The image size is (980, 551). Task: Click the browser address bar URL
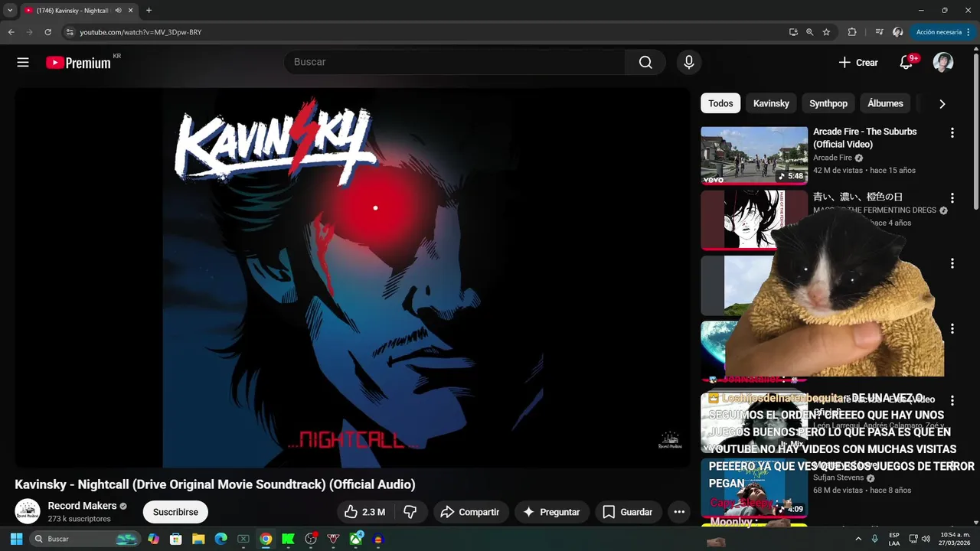click(x=141, y=32)
